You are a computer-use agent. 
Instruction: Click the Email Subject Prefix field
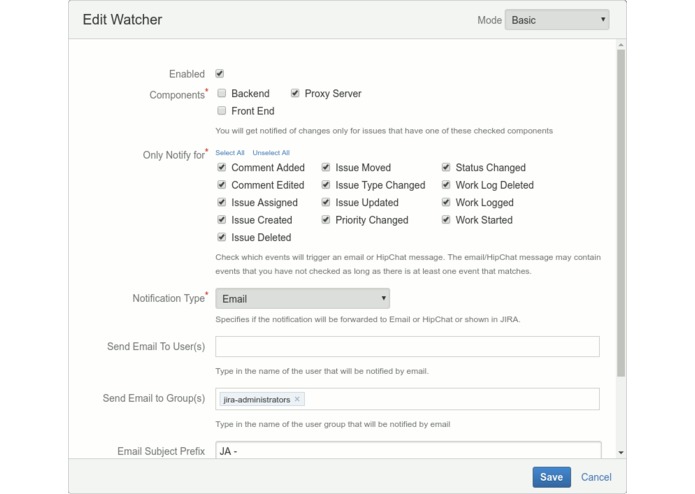(408, 451)
